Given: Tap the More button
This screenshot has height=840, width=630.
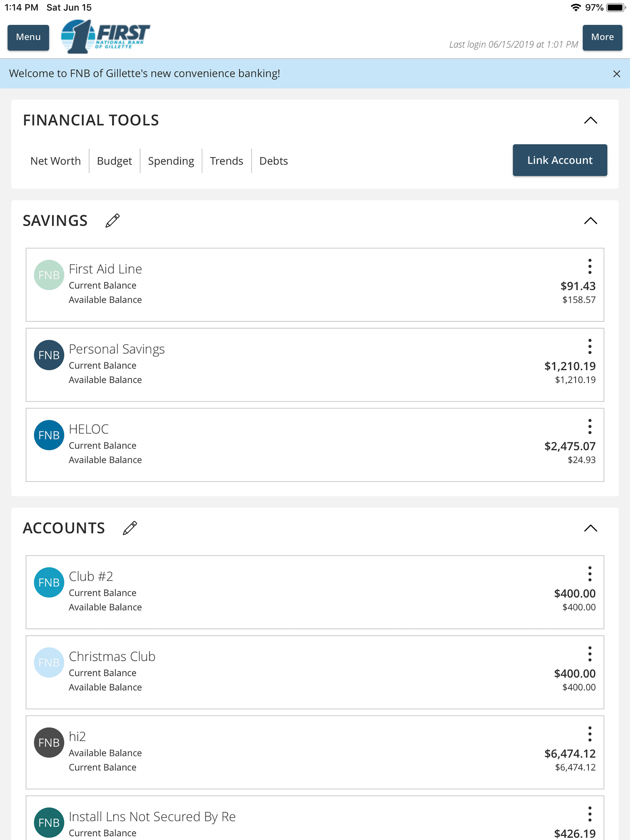Looking at the screenshot, I should click(x=602, y=38).
